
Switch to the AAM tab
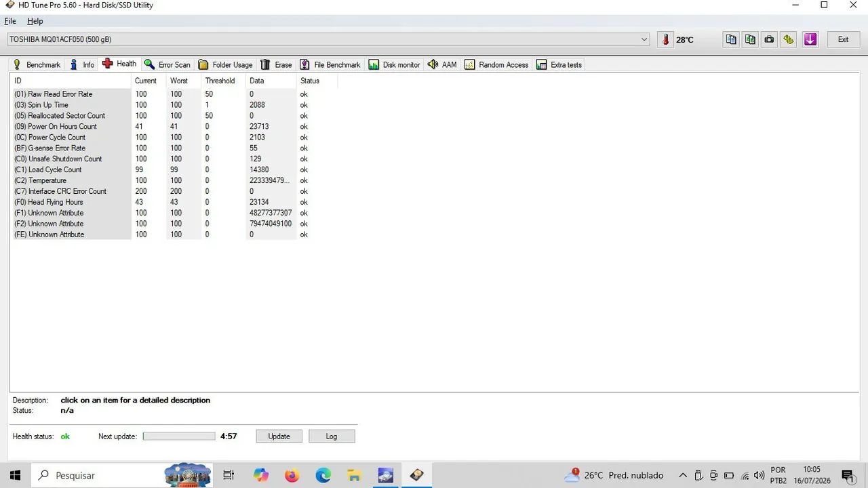(x=442, y=65)
